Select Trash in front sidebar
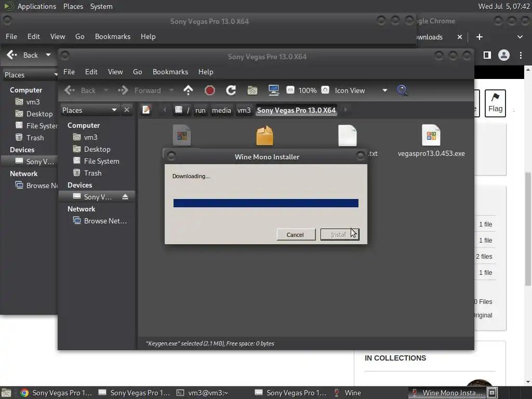 (x=92, y=173)
